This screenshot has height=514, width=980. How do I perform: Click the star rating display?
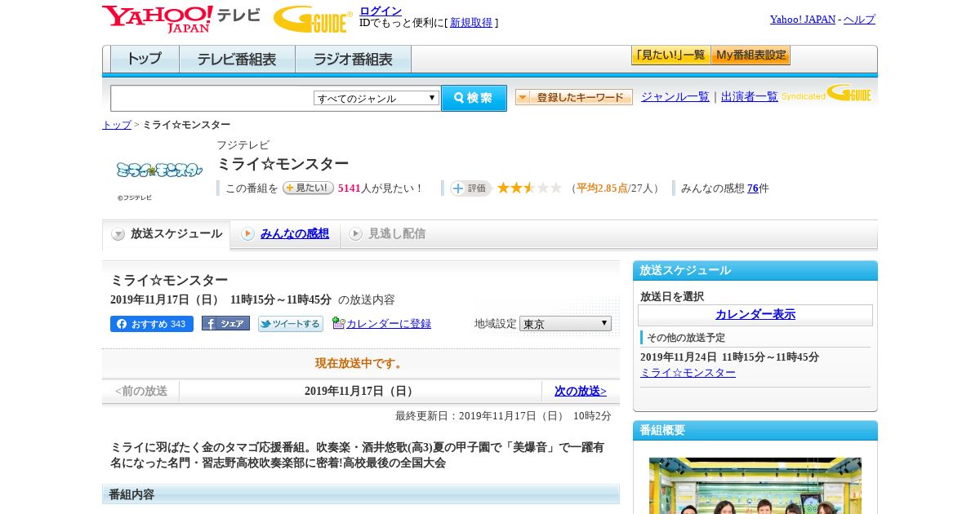pyautogui.click(x=529, y=188)
